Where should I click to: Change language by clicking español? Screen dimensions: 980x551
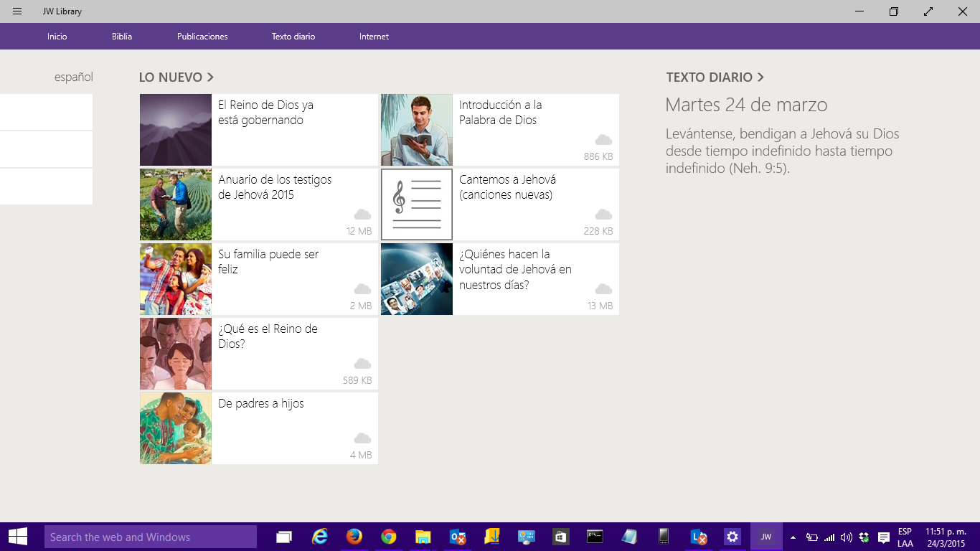72,76
